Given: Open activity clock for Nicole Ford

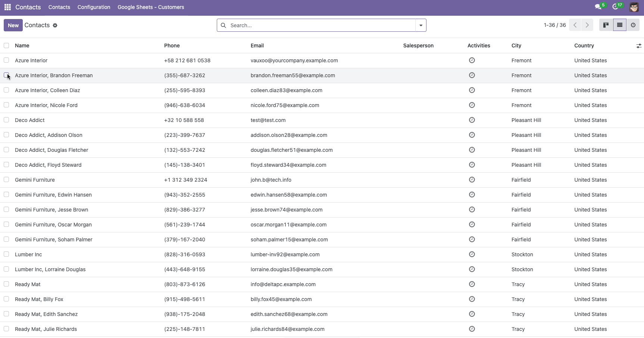Looking at the screenshot, I should coord(472,105).
